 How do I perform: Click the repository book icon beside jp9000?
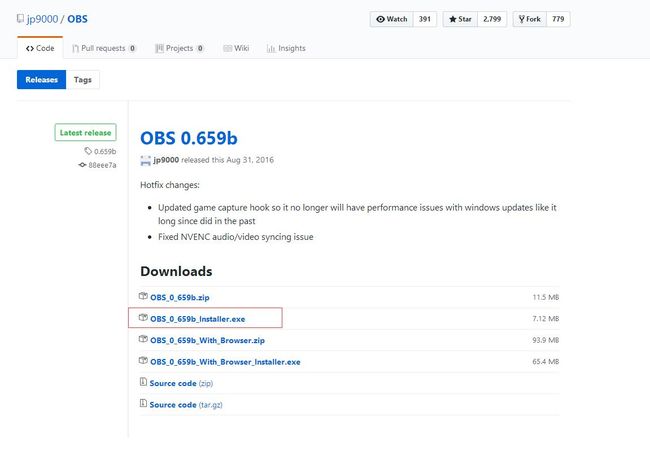(20, 19)
